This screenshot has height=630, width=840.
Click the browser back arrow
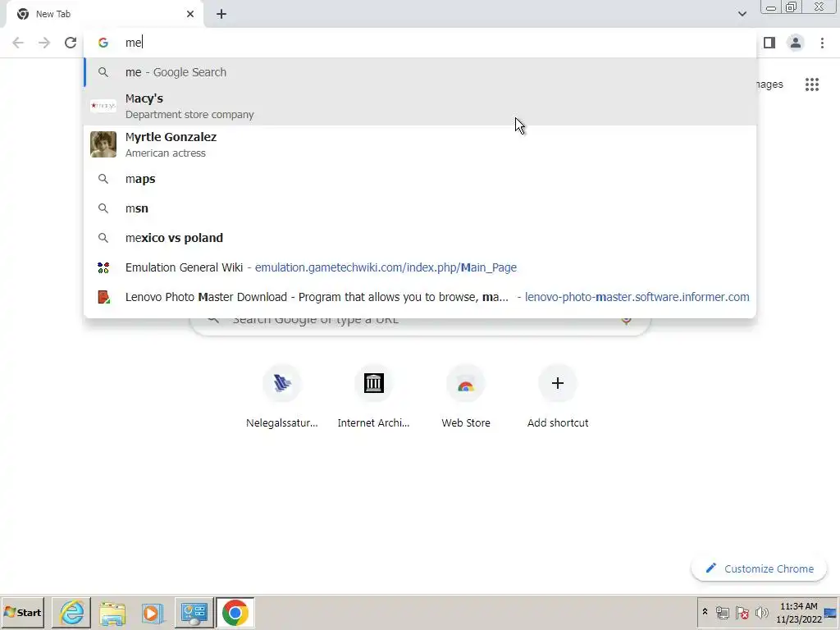pos(18,43)
